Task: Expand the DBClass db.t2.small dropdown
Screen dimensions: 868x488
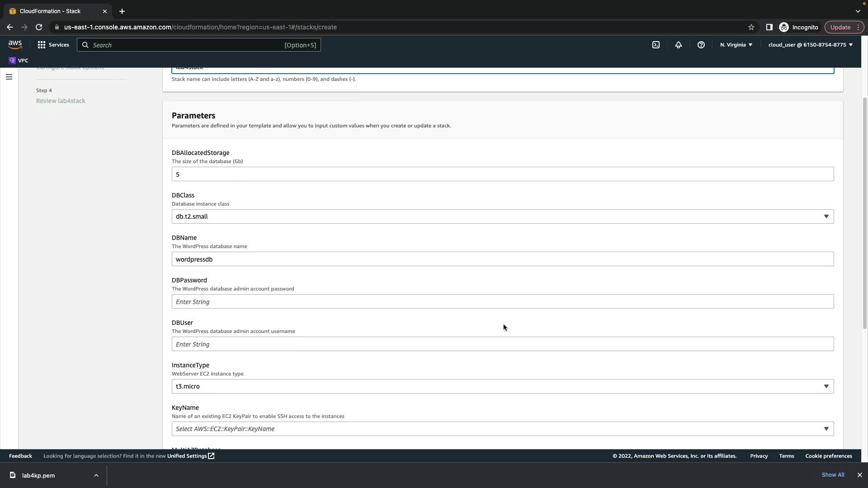Action: tap(502, 216)
